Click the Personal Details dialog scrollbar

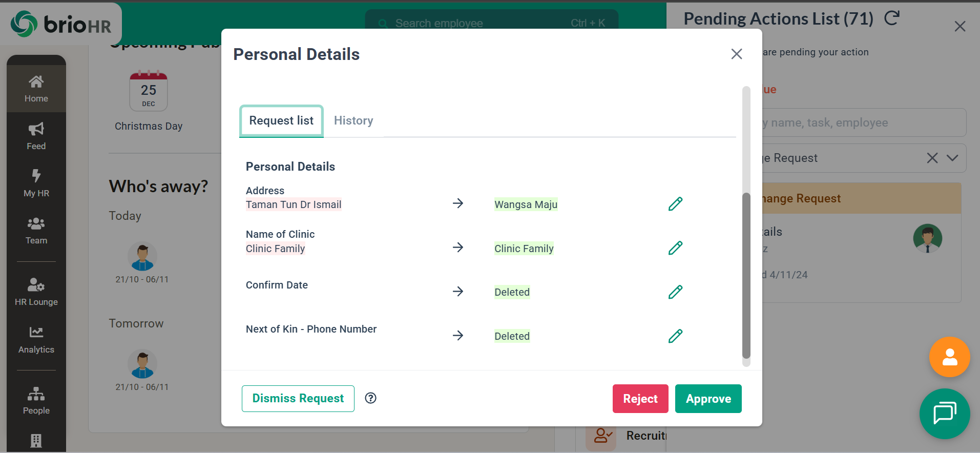pos(746,276)
